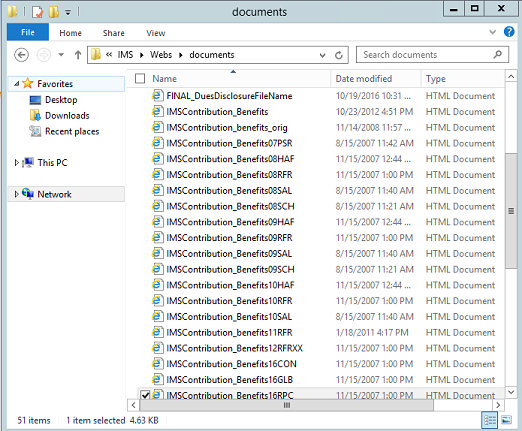Go up one folder level arrow
The image size is (522, 431).
(78, 55)
